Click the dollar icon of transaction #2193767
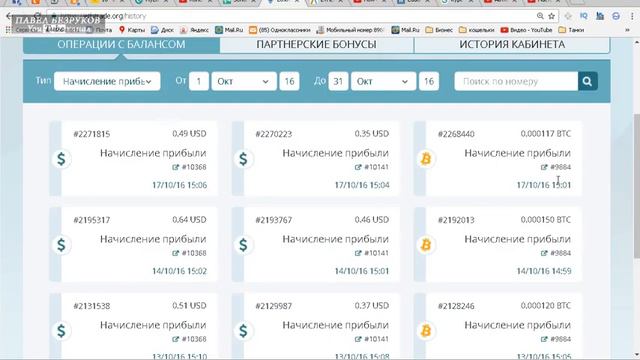This screenshot has width=640, height=360. pyautogui.click(x=243, y=245)
